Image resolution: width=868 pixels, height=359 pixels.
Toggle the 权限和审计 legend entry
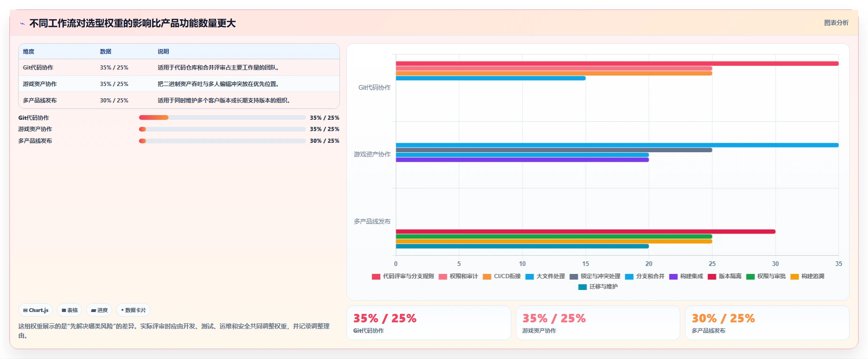pos(458,276)
